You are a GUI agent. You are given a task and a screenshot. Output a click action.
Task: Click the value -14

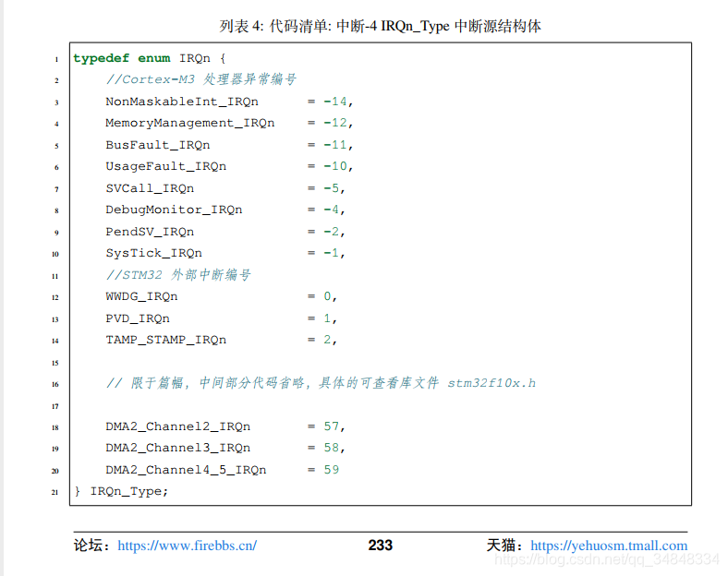[x=335, y=102]
